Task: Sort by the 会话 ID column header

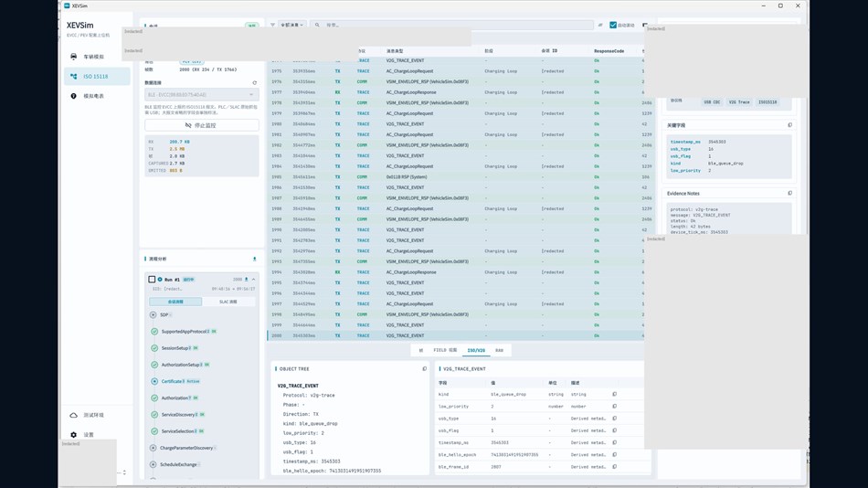Action: click(x=549, y=51)
